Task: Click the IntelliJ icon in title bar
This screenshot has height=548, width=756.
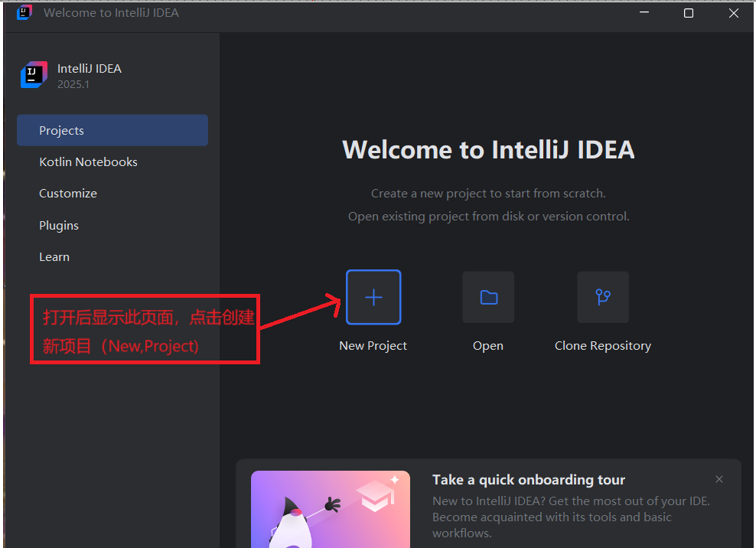Action: coord(24,12)
